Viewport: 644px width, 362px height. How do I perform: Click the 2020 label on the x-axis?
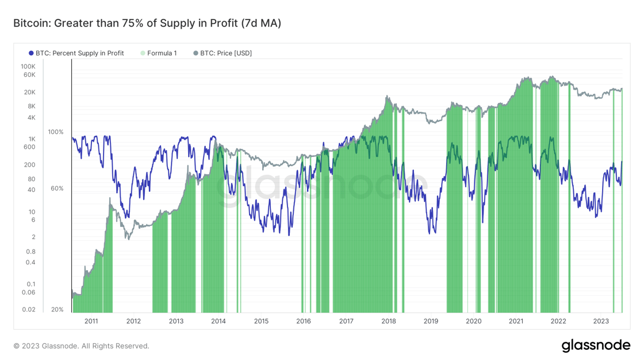pyautogui.click(x=474, y=321)
